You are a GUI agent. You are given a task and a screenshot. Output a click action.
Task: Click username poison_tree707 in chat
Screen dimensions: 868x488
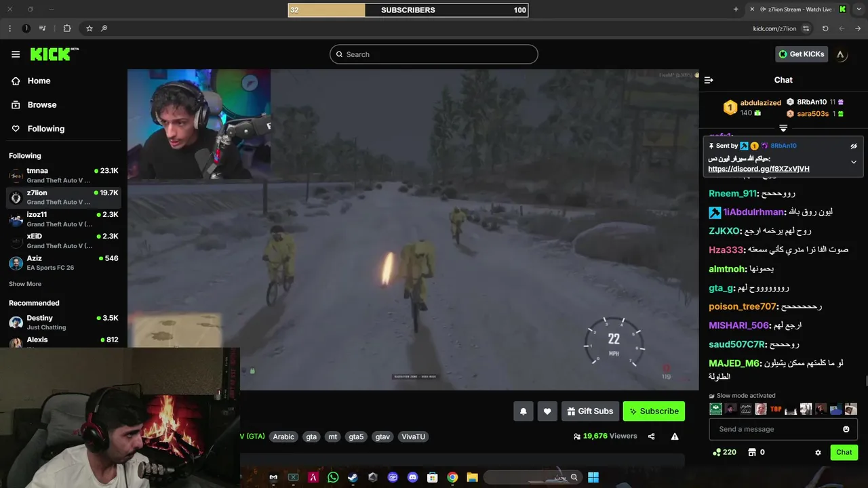[x=743, y=307]
